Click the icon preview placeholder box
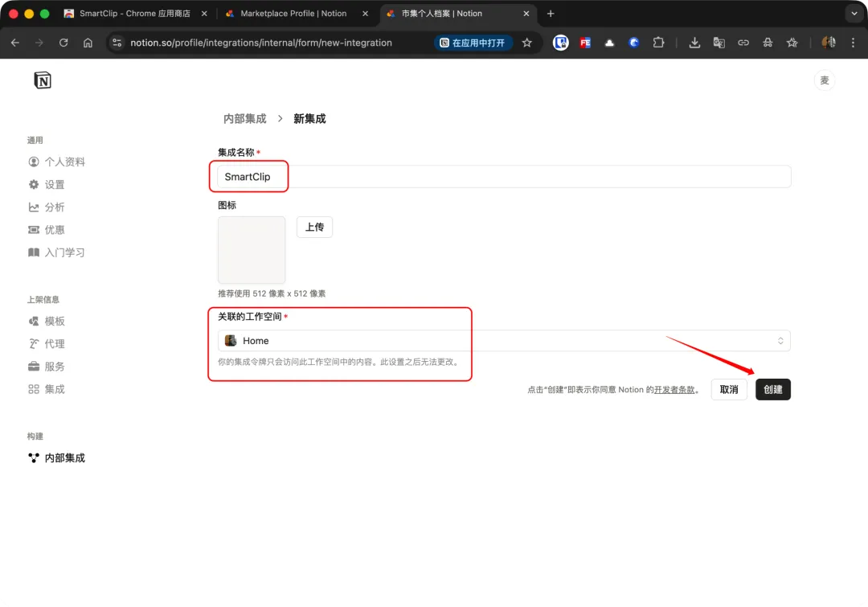Viewport: 868px width, 607px height. coord(252,250)
